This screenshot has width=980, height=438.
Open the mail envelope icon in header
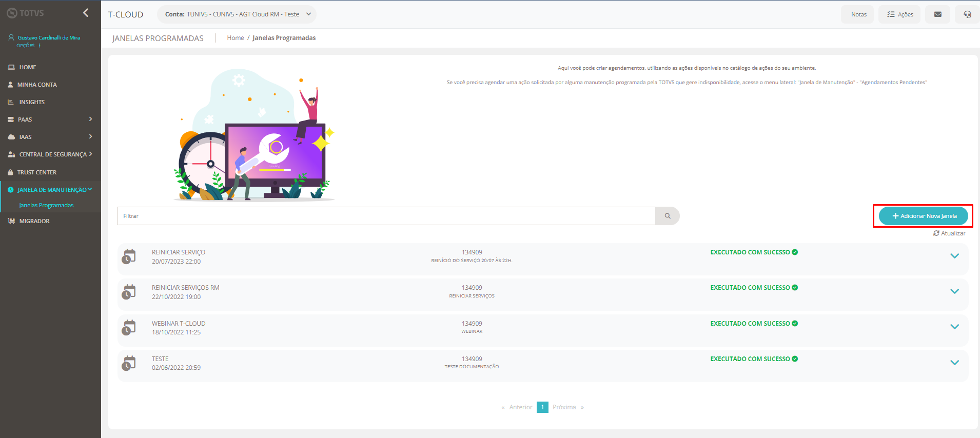click(937, 14)
